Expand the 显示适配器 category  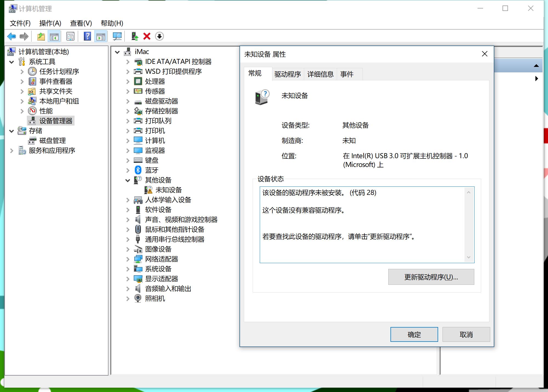point(128,279)
